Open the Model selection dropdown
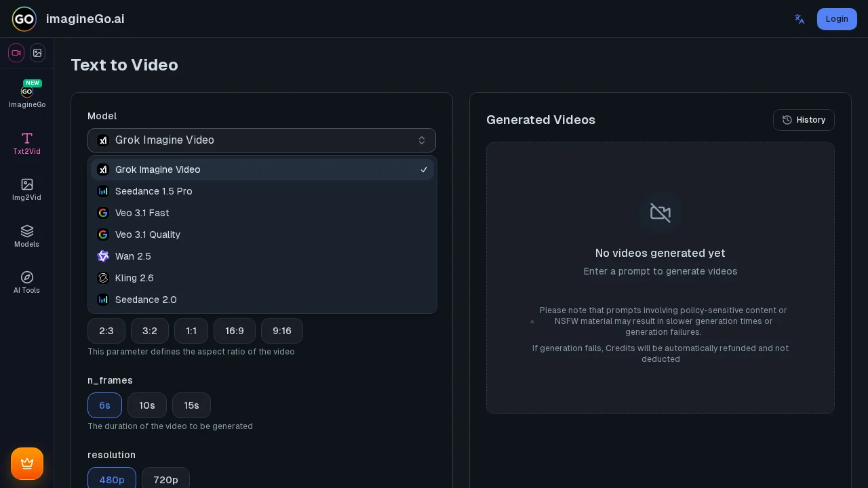 (262, 140)
